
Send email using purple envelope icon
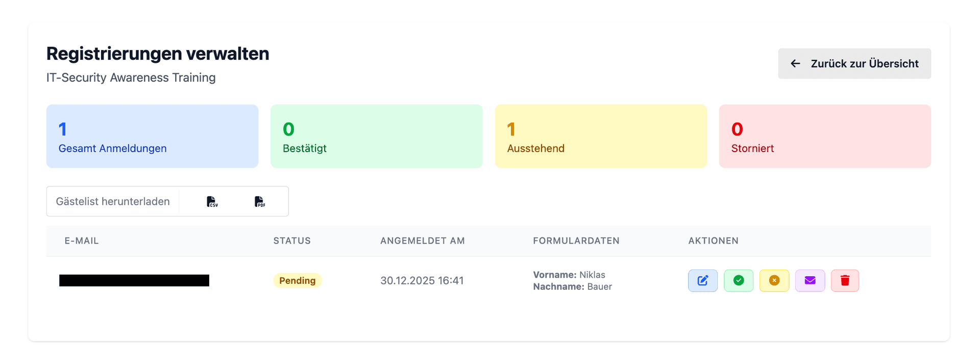[810, 281]
